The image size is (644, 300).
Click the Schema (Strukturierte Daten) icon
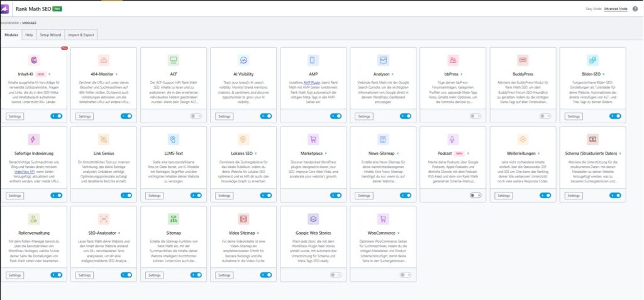(x=592, y=140)
